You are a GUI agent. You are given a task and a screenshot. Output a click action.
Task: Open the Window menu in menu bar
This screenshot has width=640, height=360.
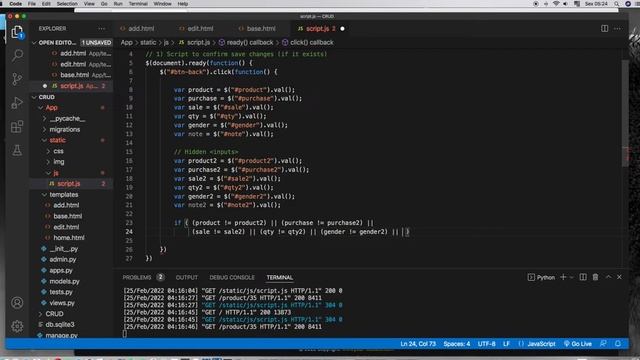162,4
